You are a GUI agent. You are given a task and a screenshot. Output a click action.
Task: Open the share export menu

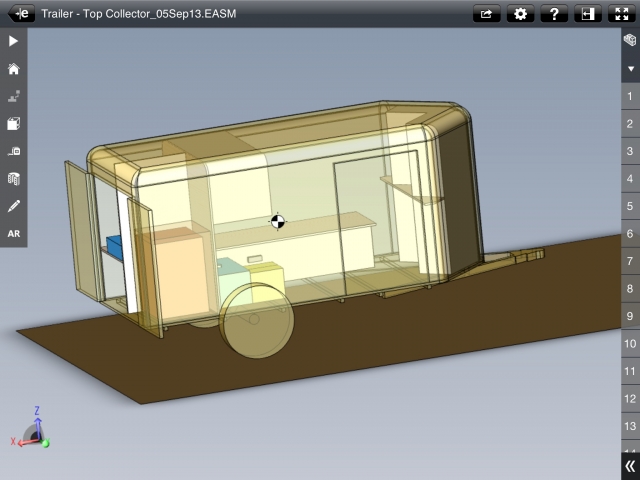[487, 14]
